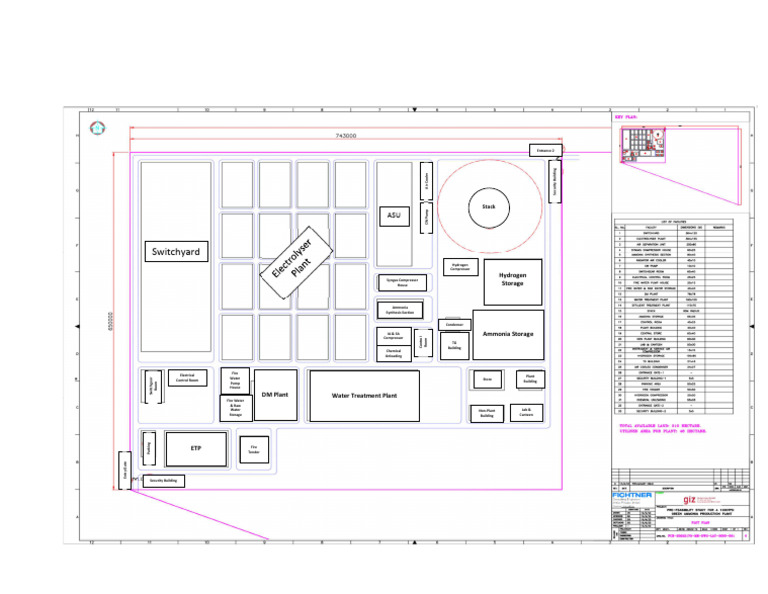Click the Entrance 2 box
This screenshot has width=768, height=594.
point(546,150)
